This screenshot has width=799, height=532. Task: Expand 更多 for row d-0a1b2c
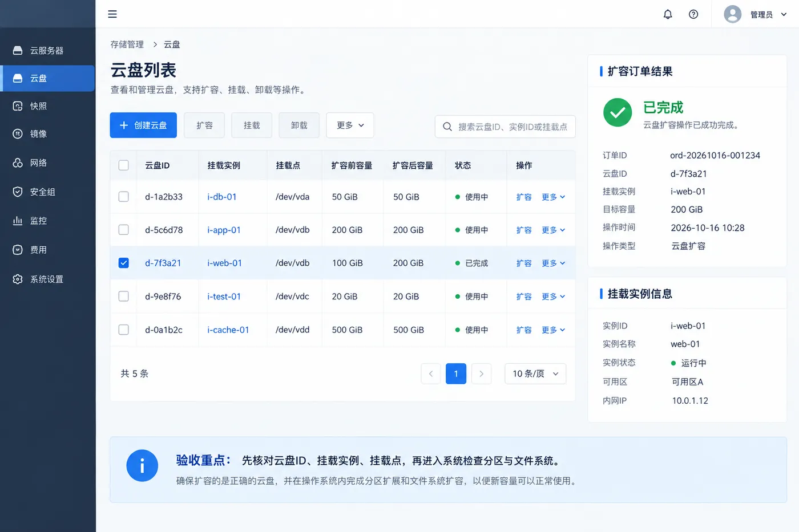pos(553,330)
